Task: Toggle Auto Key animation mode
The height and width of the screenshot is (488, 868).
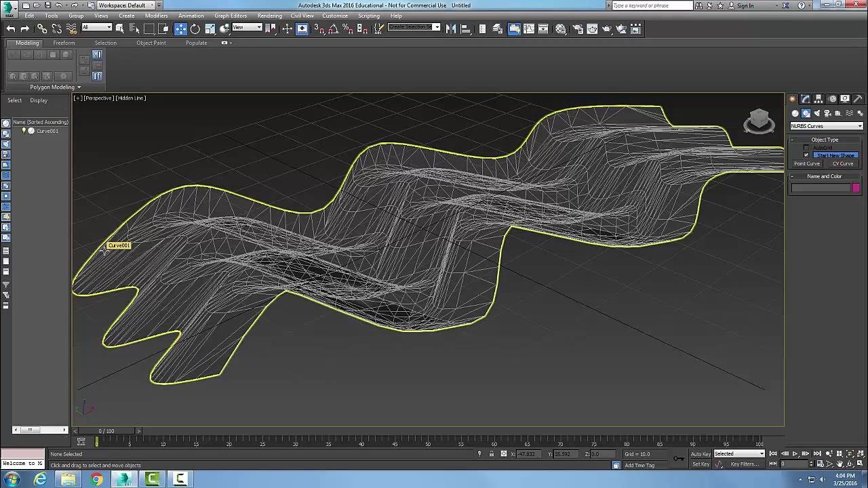Action: point(701,454)
